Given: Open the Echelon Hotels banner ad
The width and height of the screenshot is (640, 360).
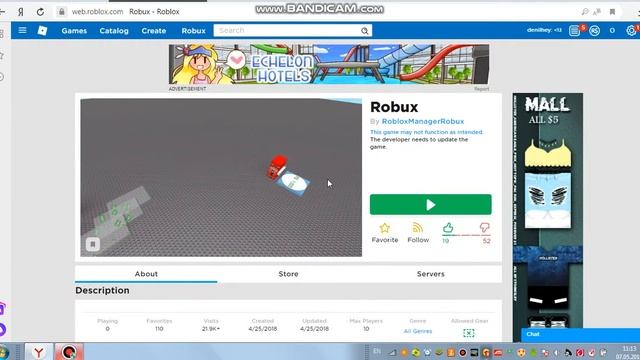Looking at the screenshot, I should 329,64.
